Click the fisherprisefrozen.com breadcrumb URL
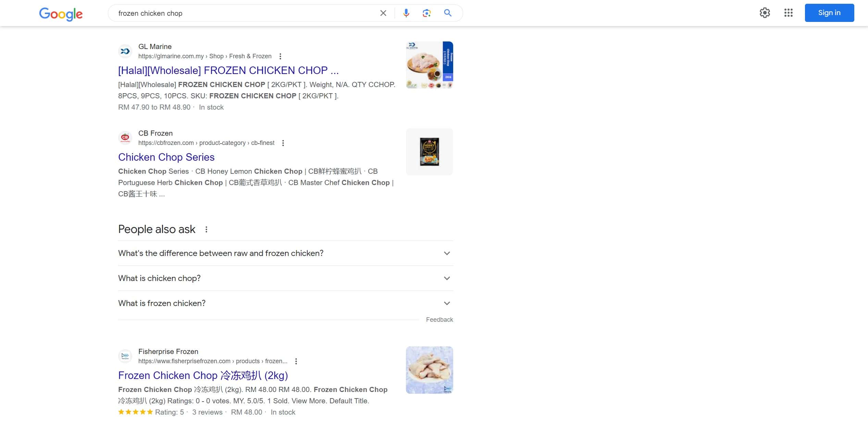This screenshot has width=868, height=429. [x=213, y=361]
